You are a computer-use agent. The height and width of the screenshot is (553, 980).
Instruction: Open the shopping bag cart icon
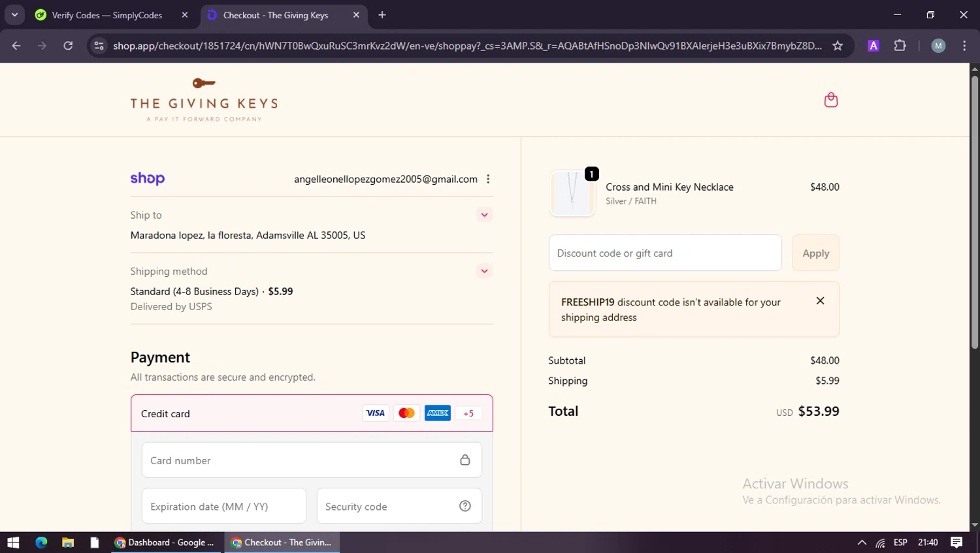(831, 100)
